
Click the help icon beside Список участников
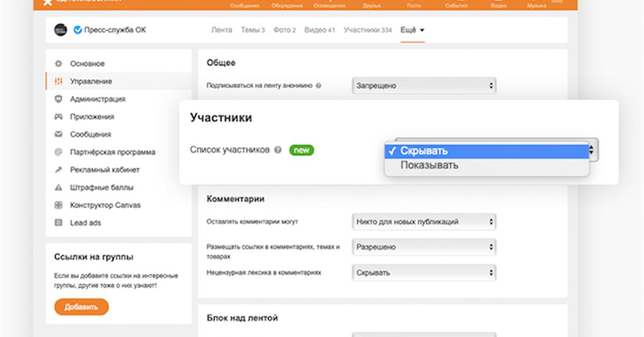tap(277, 150)
